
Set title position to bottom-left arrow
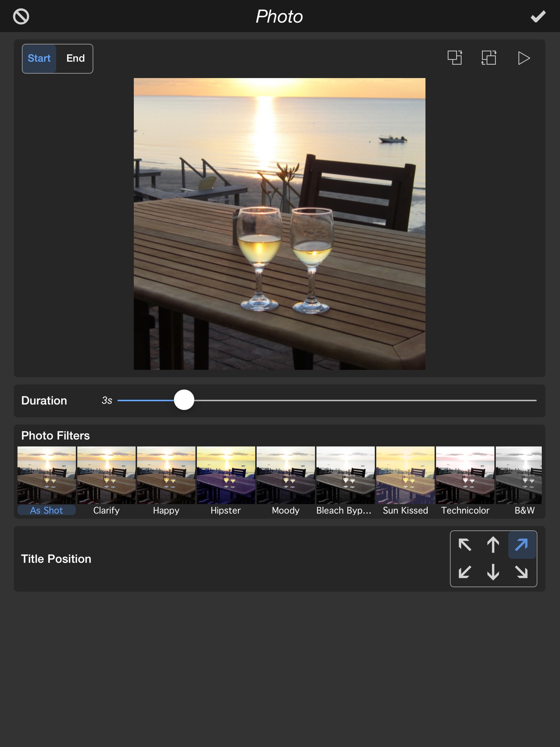[x=465, y=572]
